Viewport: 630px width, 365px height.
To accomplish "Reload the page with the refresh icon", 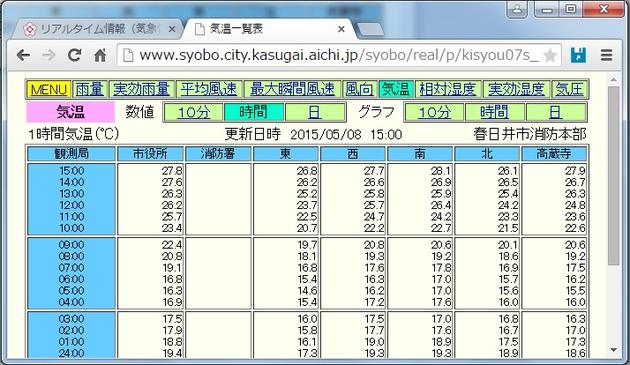I will (x=74, y=55).
